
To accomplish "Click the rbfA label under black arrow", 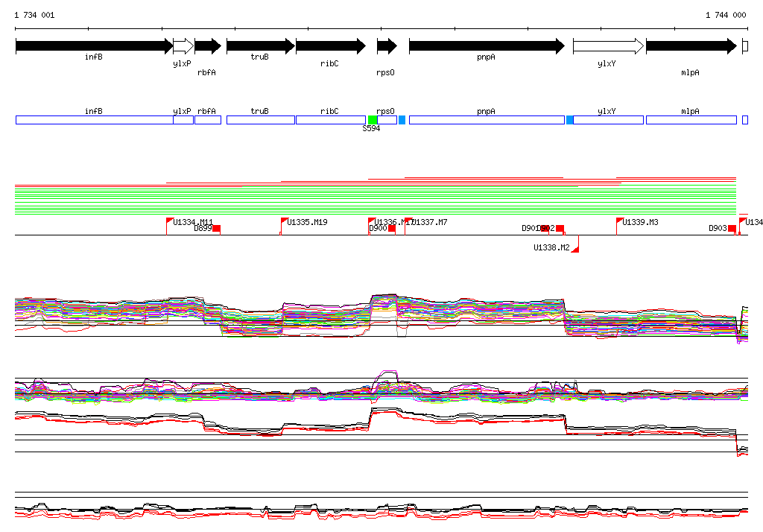I will (x=206, y=72).
